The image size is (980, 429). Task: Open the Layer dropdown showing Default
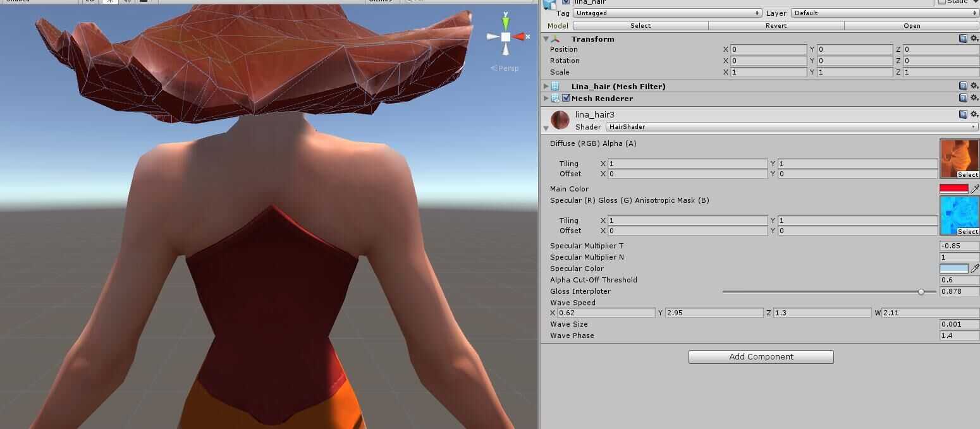click(885, 13)
